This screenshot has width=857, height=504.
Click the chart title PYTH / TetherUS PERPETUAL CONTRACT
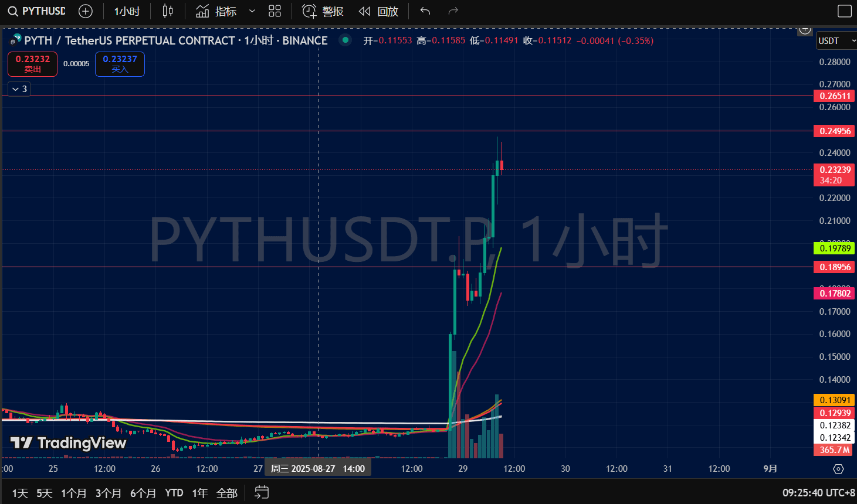tap(130, 40)
